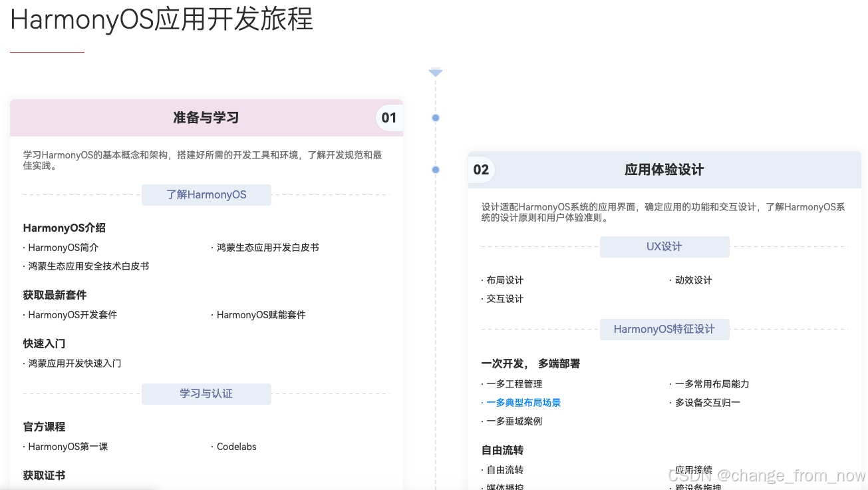
Task: Open 鸿蒙生态应用开发白皮书 link
Action: pyautogui.click(x=268, y=248)
